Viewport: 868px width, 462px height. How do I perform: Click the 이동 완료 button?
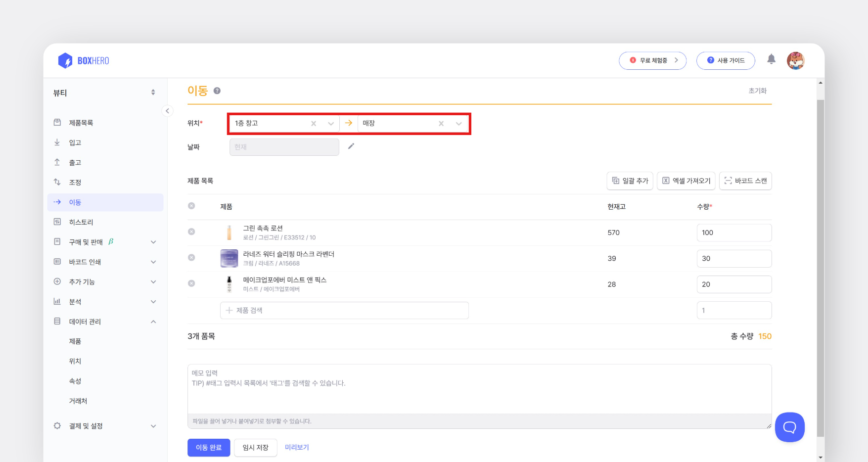(x=209, y=448)
